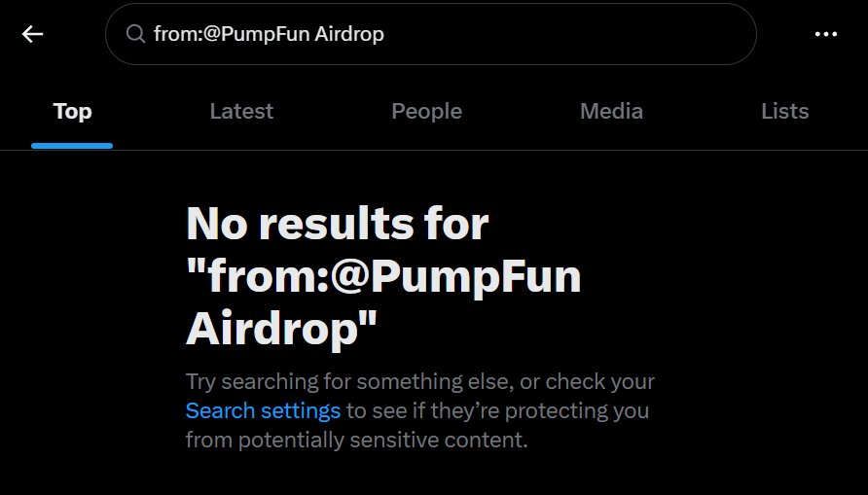Open the Search settings link
The height and width of the screenshot is (495, 868).
point(263,410)
